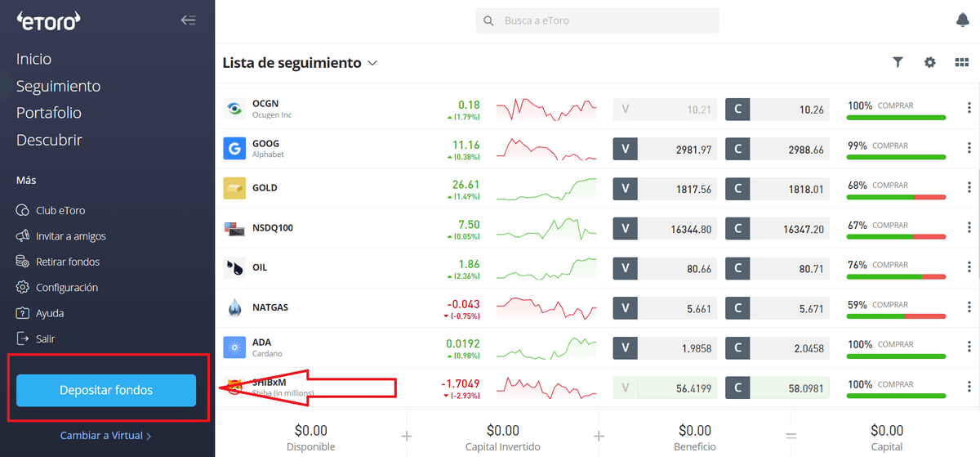Click the NATGAS flame logo
Image resolution: width=980 pixels, height=457 pixels.
point(234,308)
